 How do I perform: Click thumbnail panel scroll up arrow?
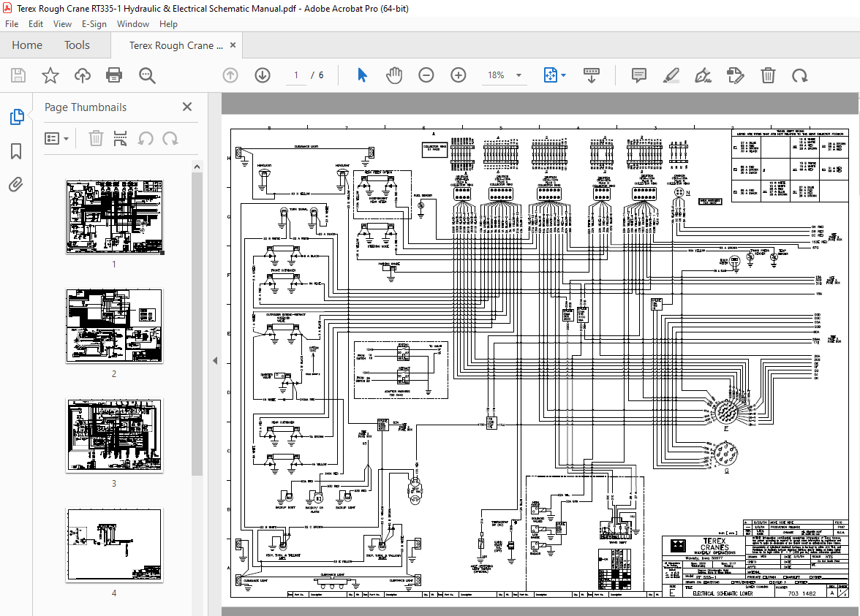(197, 167)
